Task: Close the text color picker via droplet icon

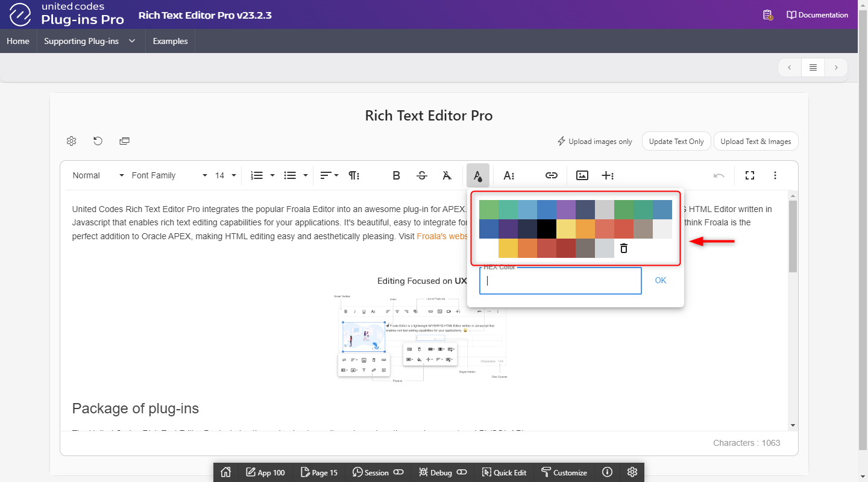Action: [x=477, y=175]
